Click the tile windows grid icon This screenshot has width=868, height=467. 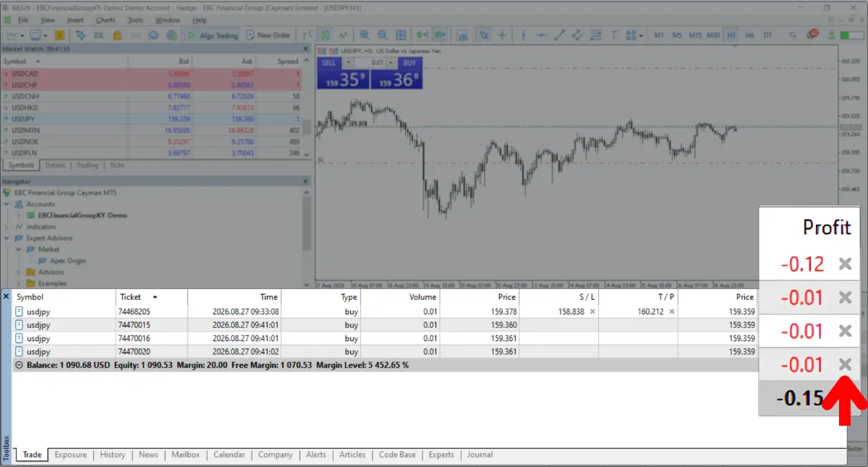coord(401,35)
